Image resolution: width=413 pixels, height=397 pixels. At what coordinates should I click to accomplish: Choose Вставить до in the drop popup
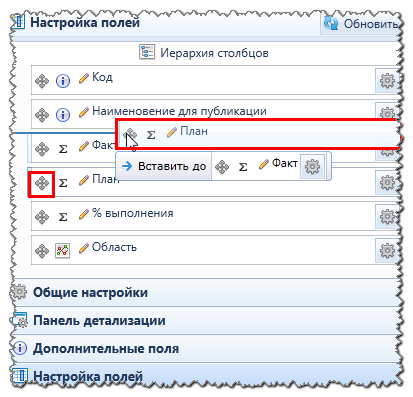(x=164, y=166)
